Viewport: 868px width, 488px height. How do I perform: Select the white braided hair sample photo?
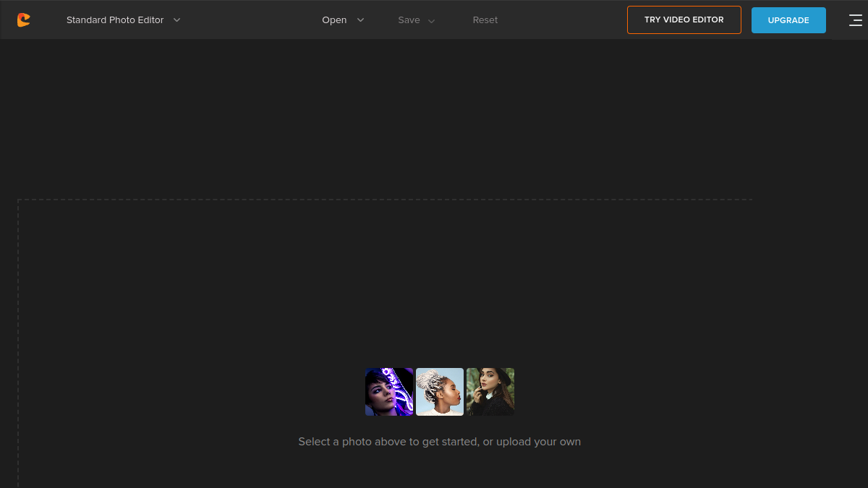pyautogui.click(x=440, y=392)
